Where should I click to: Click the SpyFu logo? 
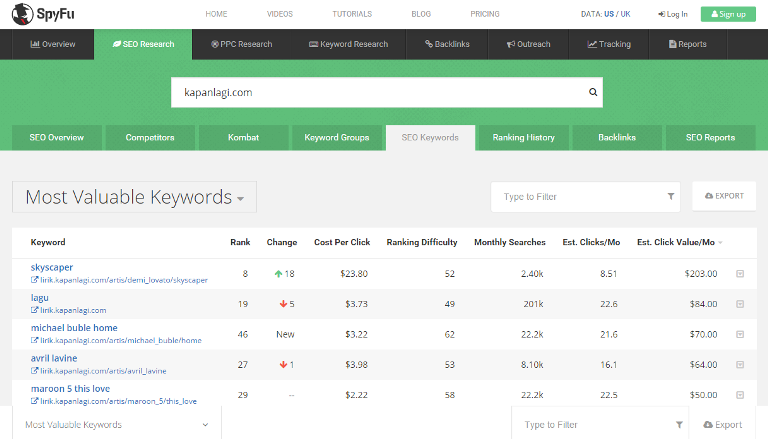(x=43, y=14)
